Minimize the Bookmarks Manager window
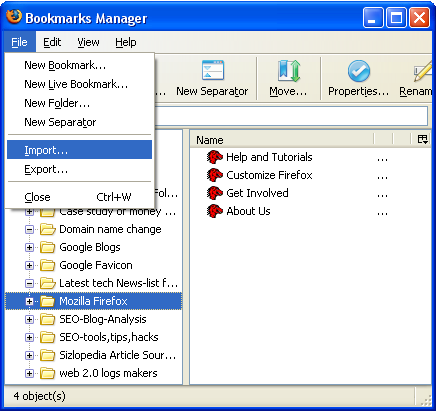The image size is (436, 412). click(x=373, y=18)
